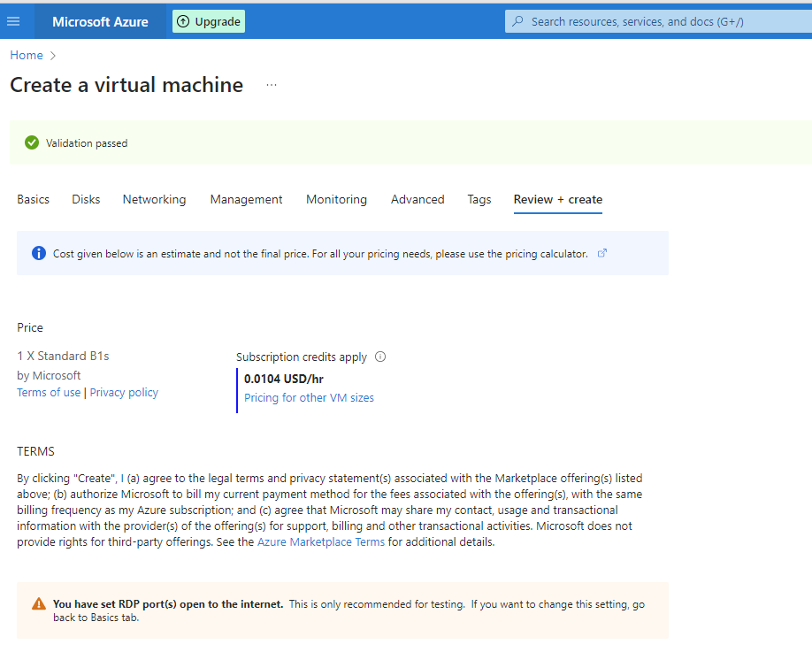Click the info icon in the cost estimate banner

(x=38, y=252)
